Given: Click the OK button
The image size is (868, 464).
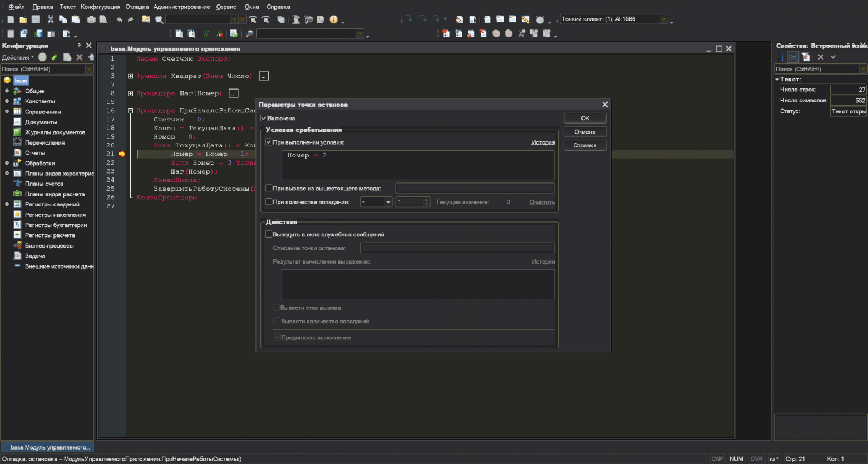Looking at the screenshot, I should [585, 118].
